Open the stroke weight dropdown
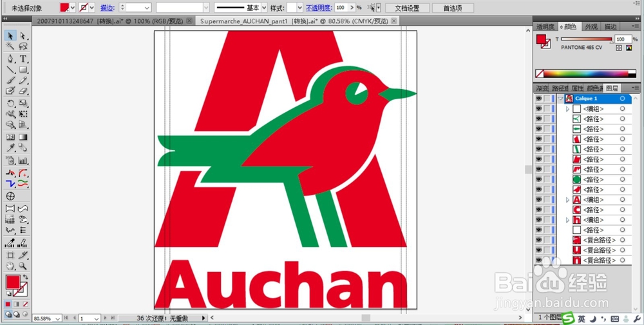Image resolution: width=644 pixels, height=325 pixels. pyautogui.click(x=147, y=7)
